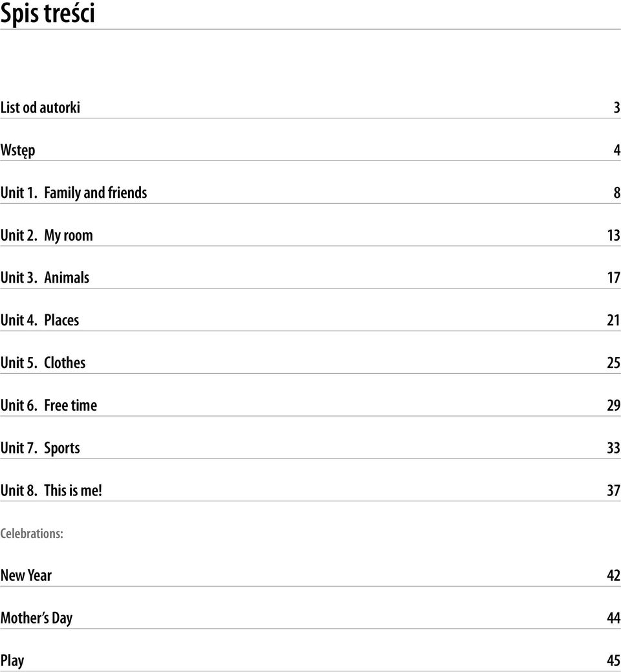Click the 'Spis treści' title
This screenshot has height=672, width=621.
(47, 13)
